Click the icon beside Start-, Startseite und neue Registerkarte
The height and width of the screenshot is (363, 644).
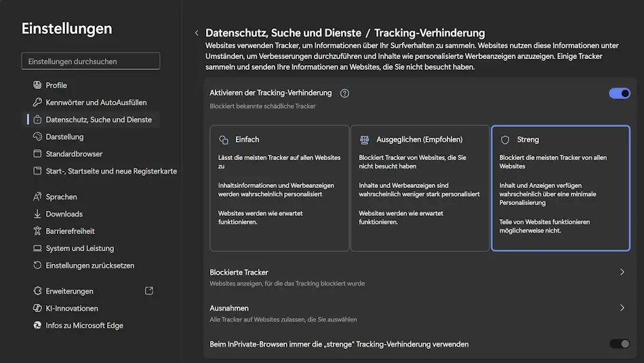[37, 171]
